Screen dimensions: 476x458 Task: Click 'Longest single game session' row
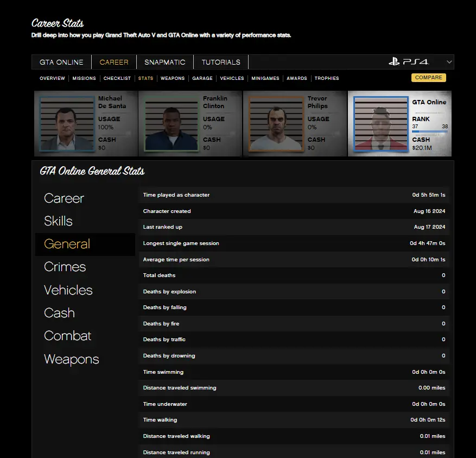tap(294, 243)
